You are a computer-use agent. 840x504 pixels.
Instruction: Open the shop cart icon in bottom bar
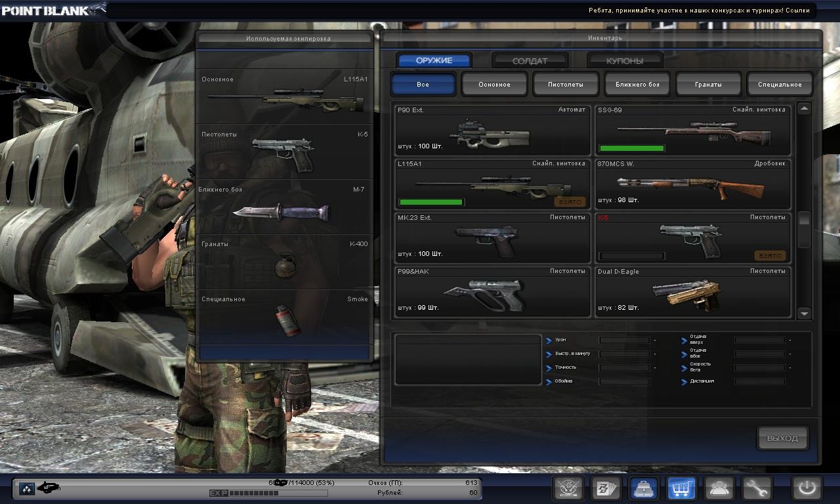click(x=682, y=488)
